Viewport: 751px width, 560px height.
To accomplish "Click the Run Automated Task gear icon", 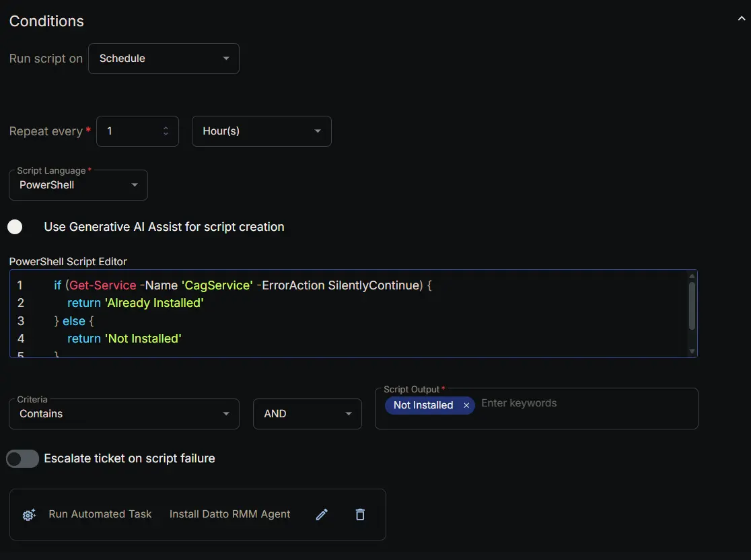I will (29, 515).
